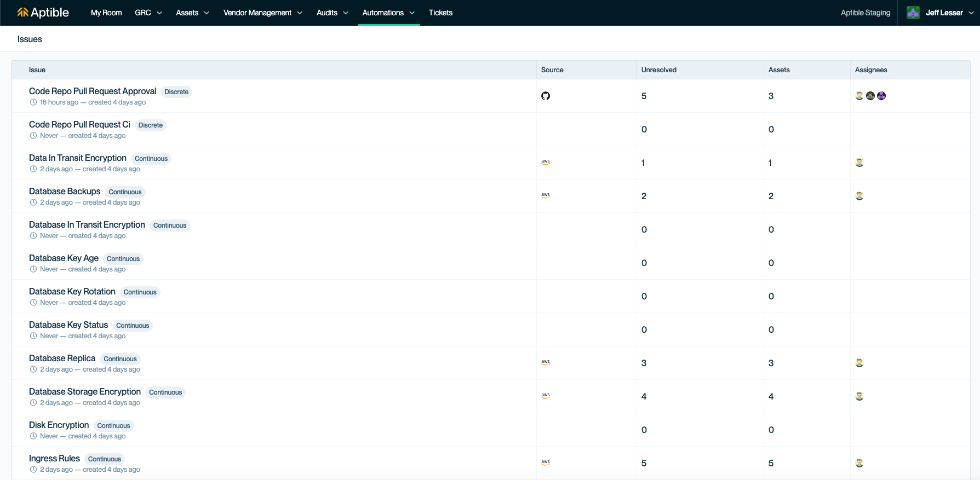Click clock icon under Database Backups
Viewport: 980px width, 480px height.
tap(33, 203)
